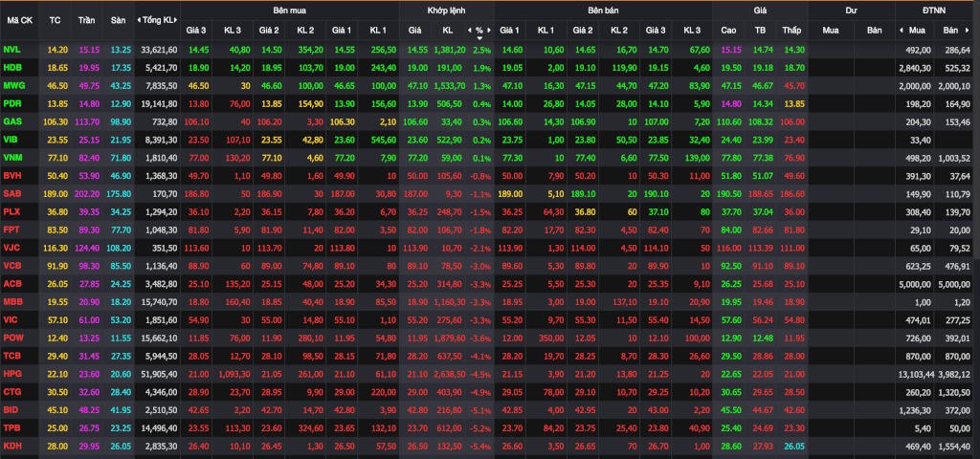
Task: Click KDH change value -5.4%
Action: (480, 448)
